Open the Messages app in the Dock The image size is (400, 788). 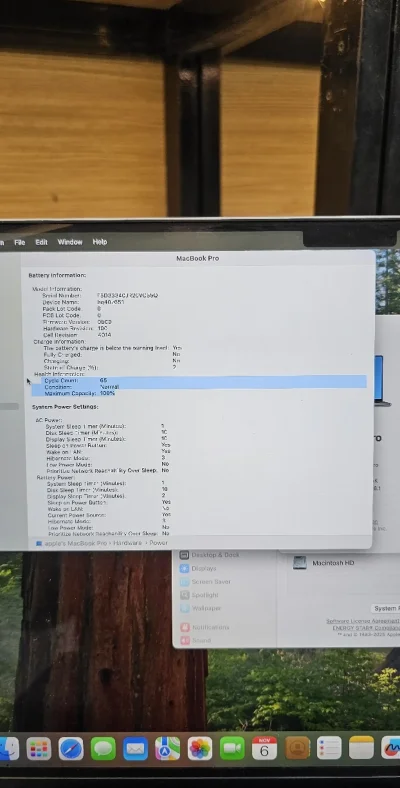pos(103,749)
